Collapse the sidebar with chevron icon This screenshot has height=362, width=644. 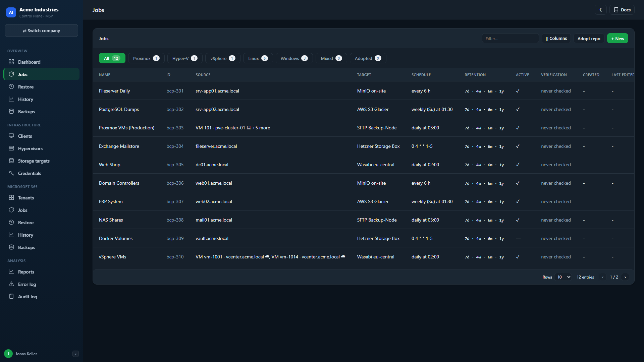point(75,354)
